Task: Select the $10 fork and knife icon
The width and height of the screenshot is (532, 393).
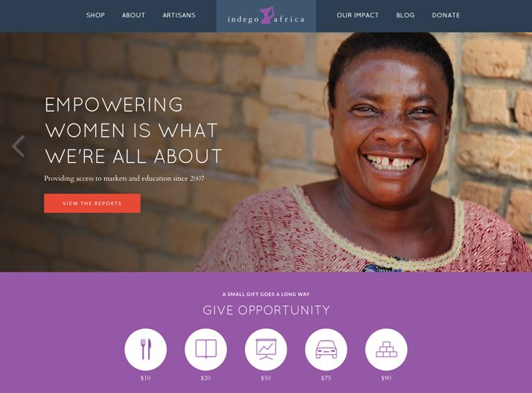Action: click(x=146, y=349)
